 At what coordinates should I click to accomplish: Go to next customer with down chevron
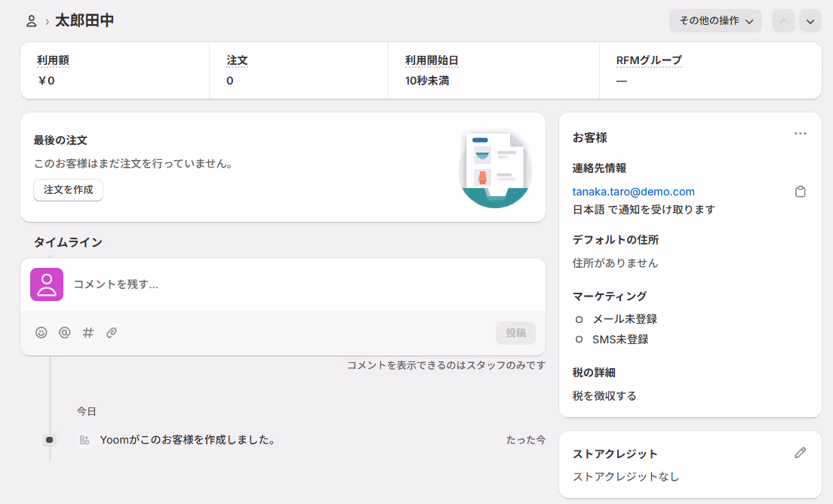[x=810, y=21]
